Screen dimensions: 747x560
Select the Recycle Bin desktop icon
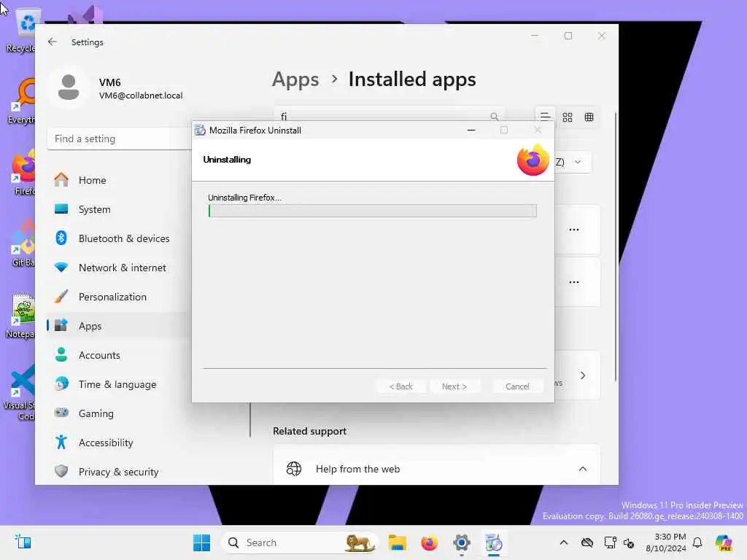(x=21, y=31)
